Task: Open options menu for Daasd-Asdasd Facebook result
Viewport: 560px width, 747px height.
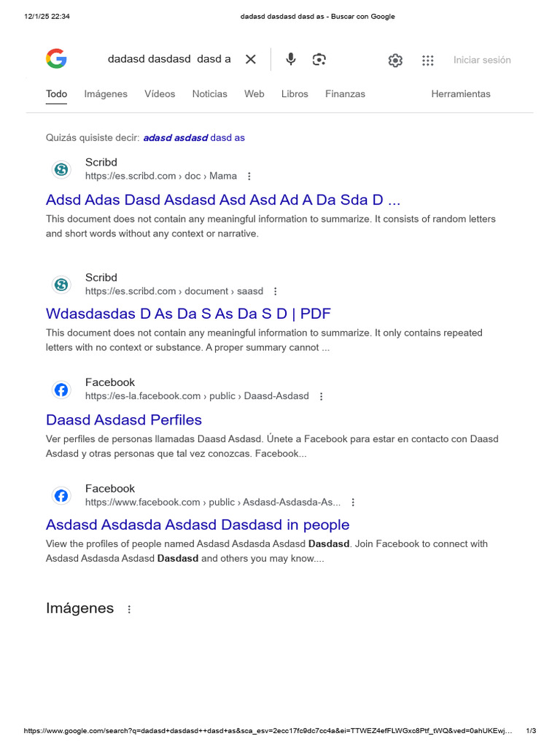Action: 321,396
